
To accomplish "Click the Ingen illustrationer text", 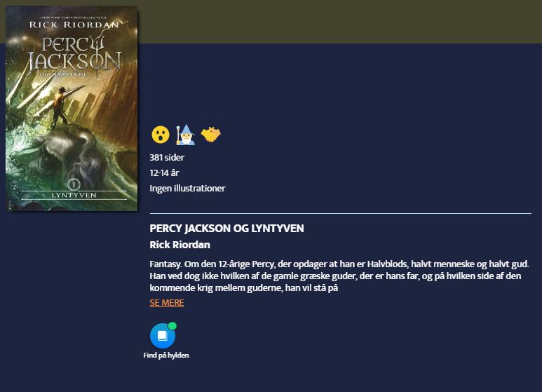I will pyautogui.click(x=187, y=189).
